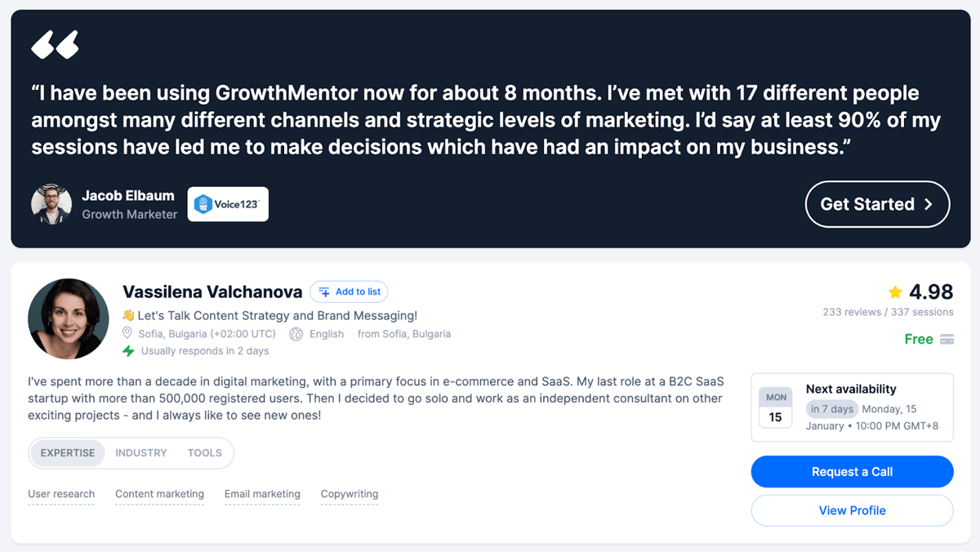Click the large quotation mark icon

(x=55, y=44)
